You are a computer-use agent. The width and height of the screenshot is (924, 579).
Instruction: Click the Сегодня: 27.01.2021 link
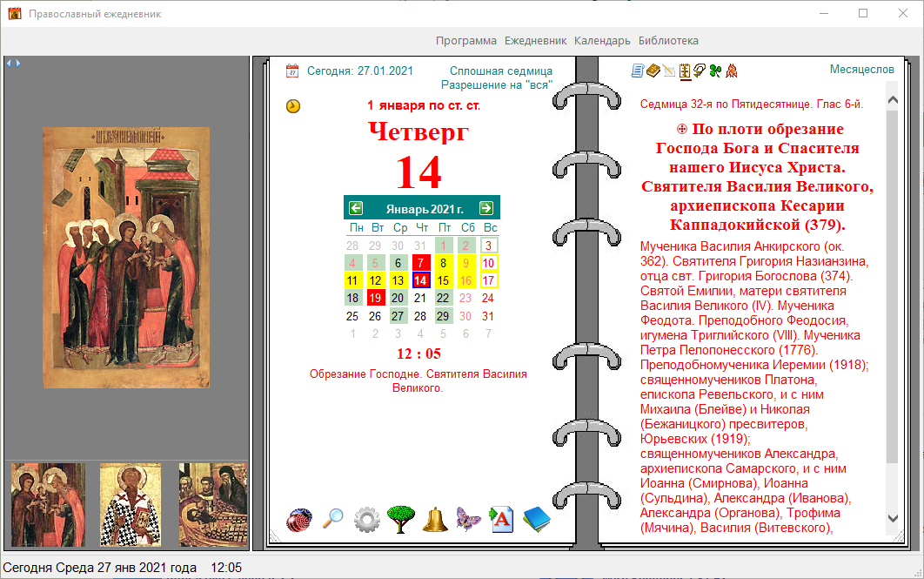[x=360, y=71]
